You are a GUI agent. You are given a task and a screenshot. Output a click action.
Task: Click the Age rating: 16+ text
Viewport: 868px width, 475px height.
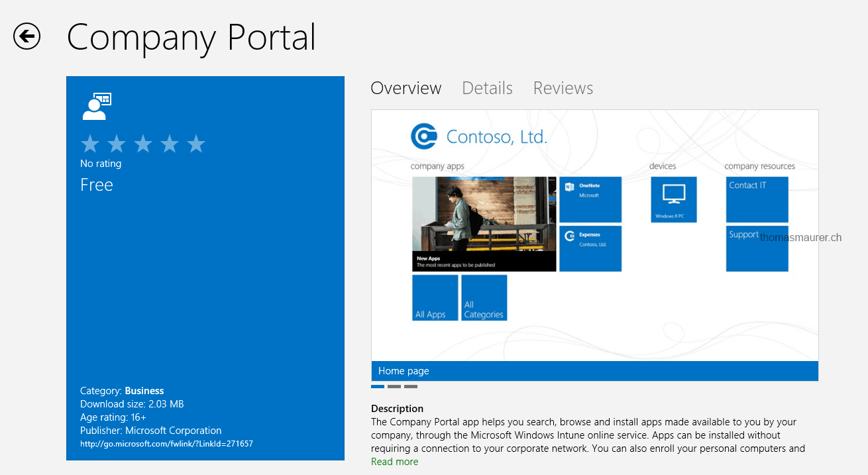(x=113, y=417)
